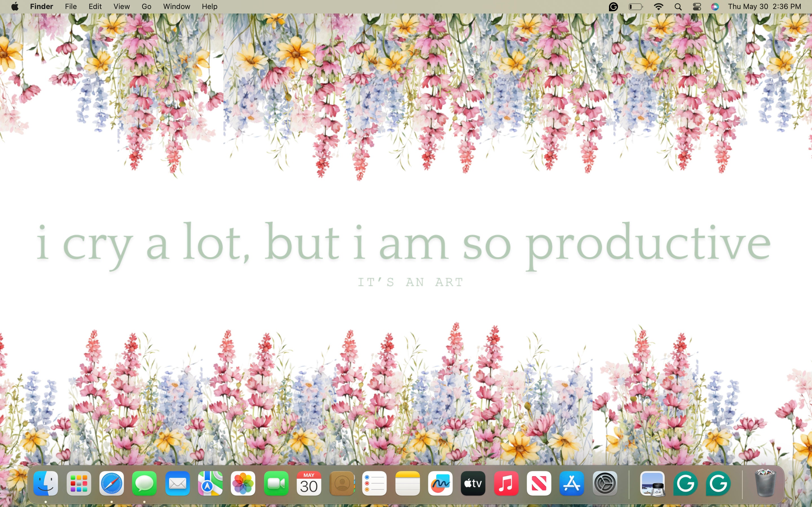Open Safari from the Dock

click(x=111, y=483)
